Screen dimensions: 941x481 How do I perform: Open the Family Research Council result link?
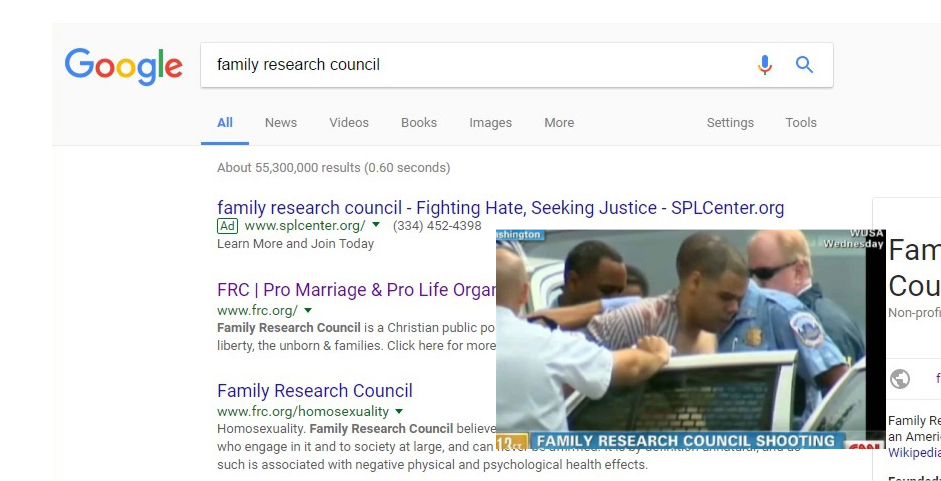click(x=314, y=391)
